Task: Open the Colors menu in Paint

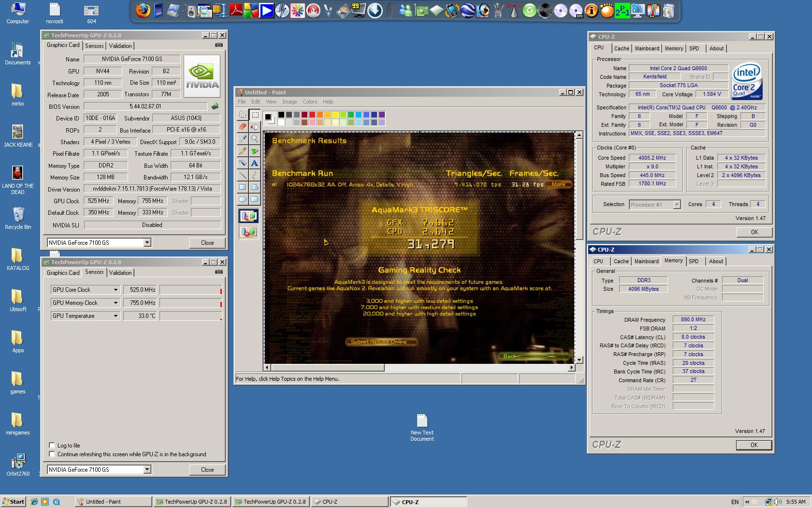Action: 310,102
